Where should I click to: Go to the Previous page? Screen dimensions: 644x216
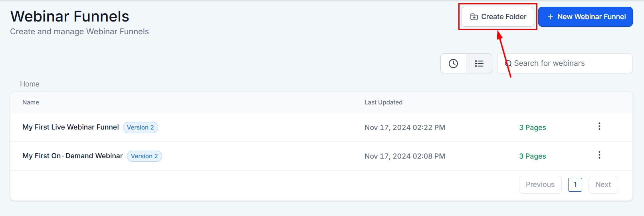[x=540, y=185]
